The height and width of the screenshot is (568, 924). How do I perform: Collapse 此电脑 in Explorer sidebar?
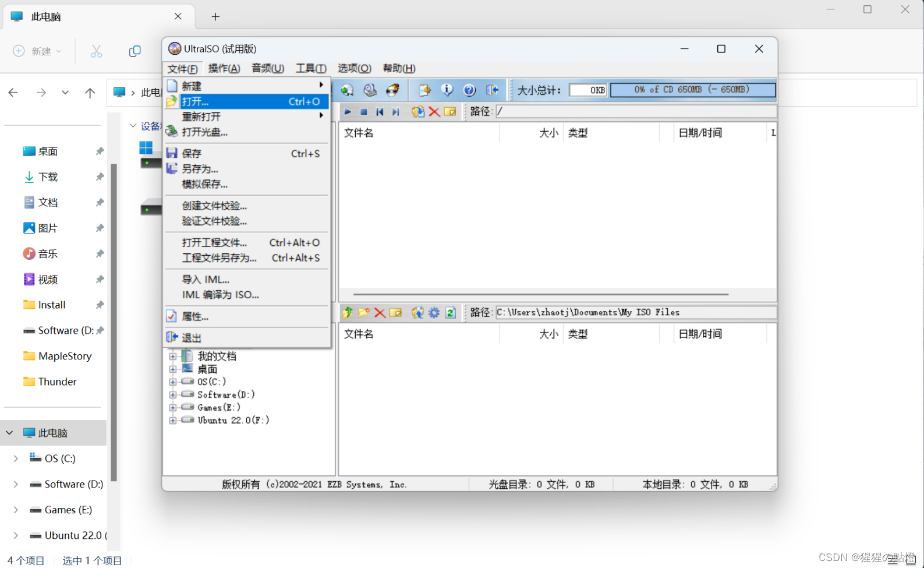click(x=9, y=433)
